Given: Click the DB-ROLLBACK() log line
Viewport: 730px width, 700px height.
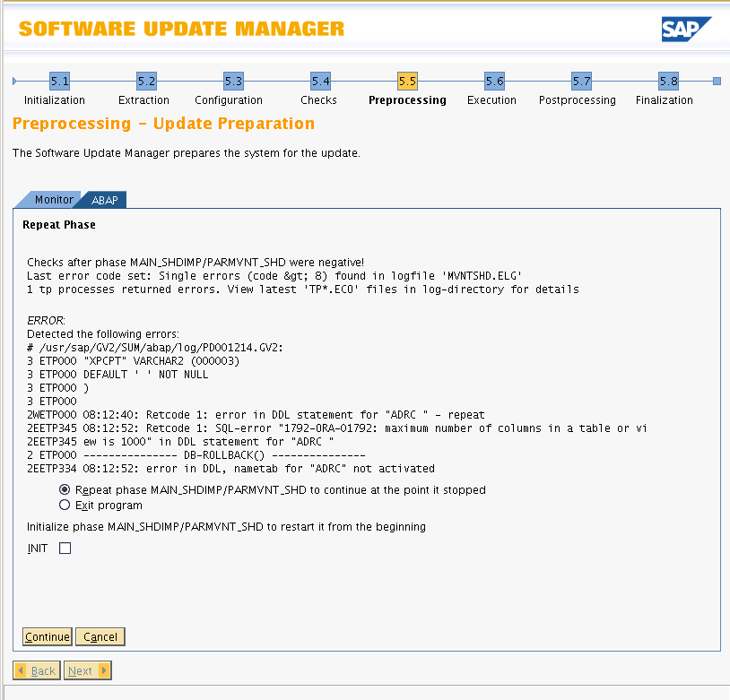Looking at the screenshot, I should click(x=196, y=455).
